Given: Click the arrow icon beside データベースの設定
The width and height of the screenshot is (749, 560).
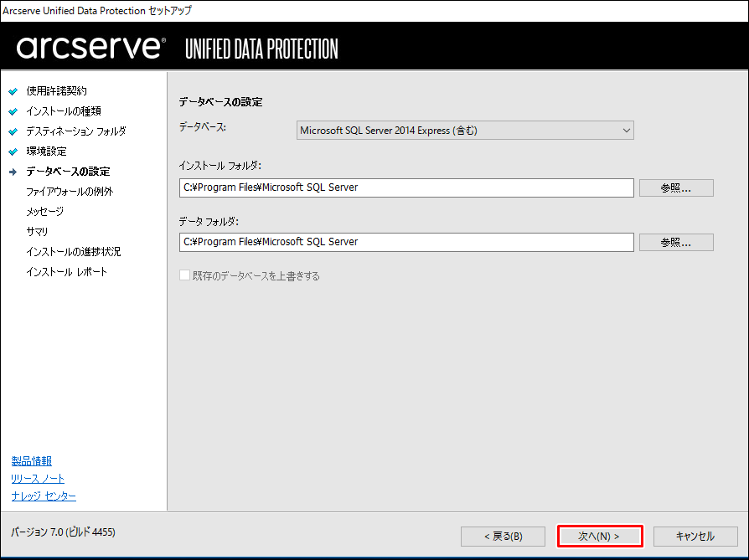Looking at the screenshot, I should (13, 172).
